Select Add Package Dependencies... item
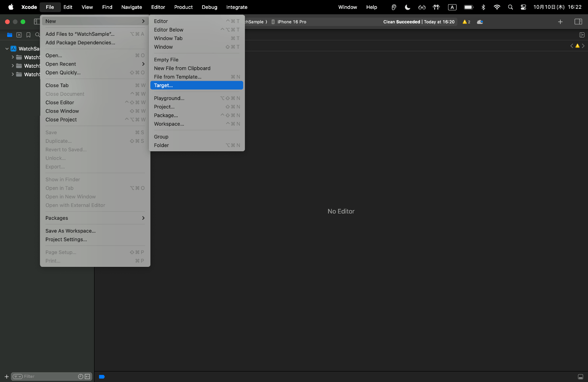The height and width of the screenshot is (382, 588). coord(95,42)
